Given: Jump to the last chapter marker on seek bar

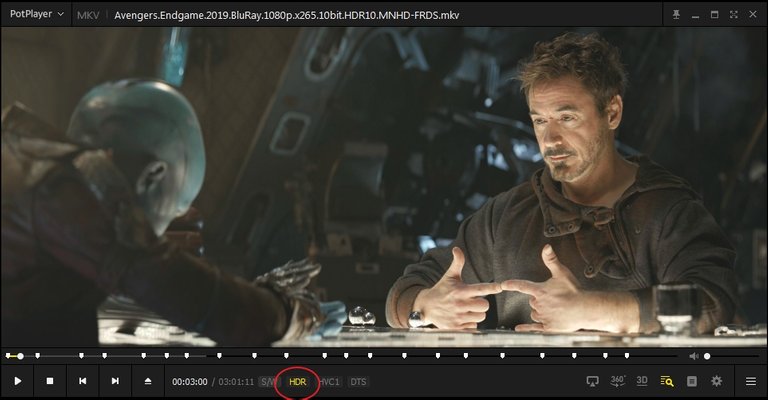Looking at the screenshot, I should pos(627,356).
